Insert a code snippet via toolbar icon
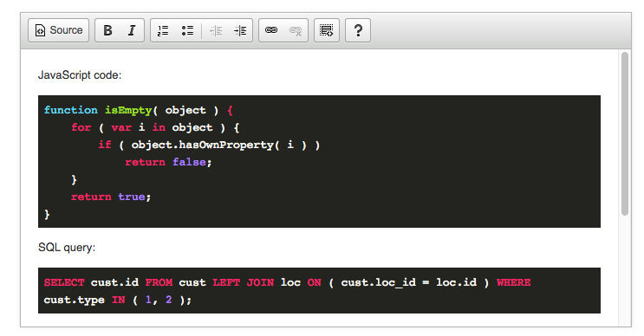 (x=327, y=30)
